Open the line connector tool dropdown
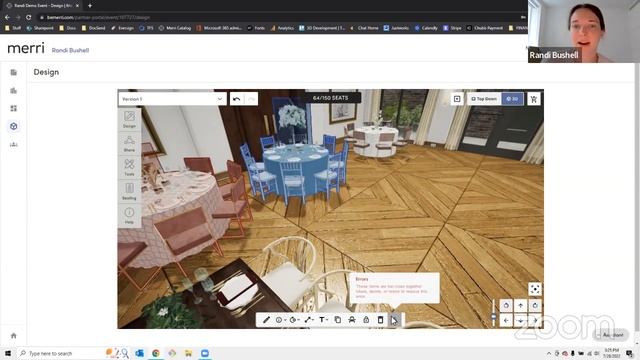 coord(309,320)
